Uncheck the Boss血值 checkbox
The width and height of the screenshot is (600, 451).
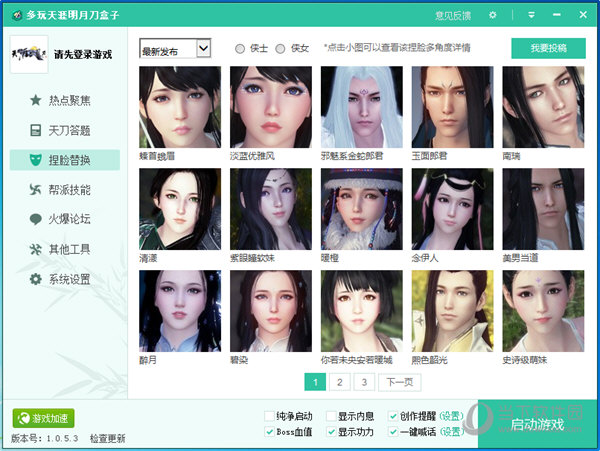click(x=269, y=432)
